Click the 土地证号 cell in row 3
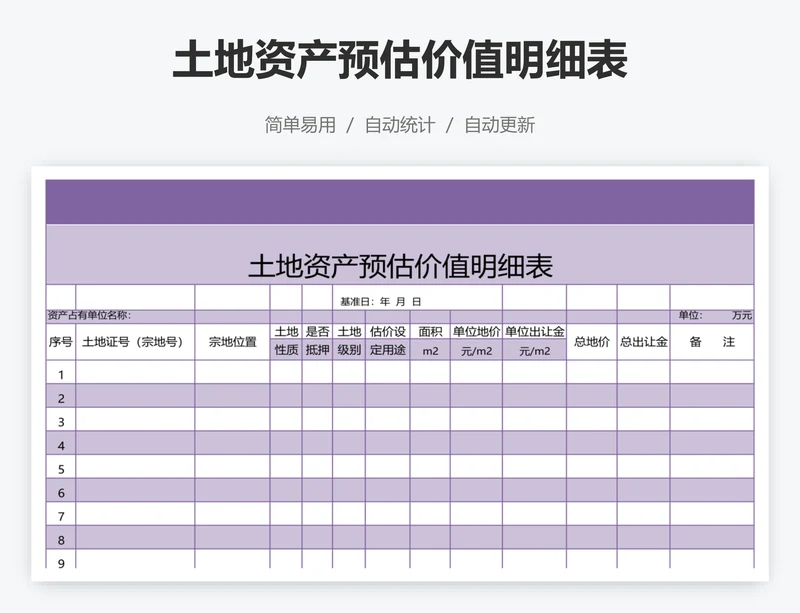Screen dimensions: 800x613 pyautogui.click(x=135, y=422)
